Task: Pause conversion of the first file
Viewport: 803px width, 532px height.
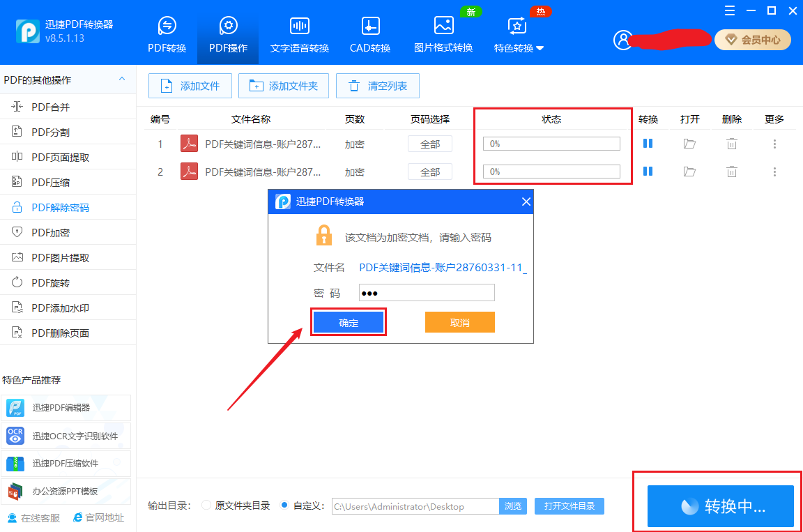Action: click(x=648, y=143)
